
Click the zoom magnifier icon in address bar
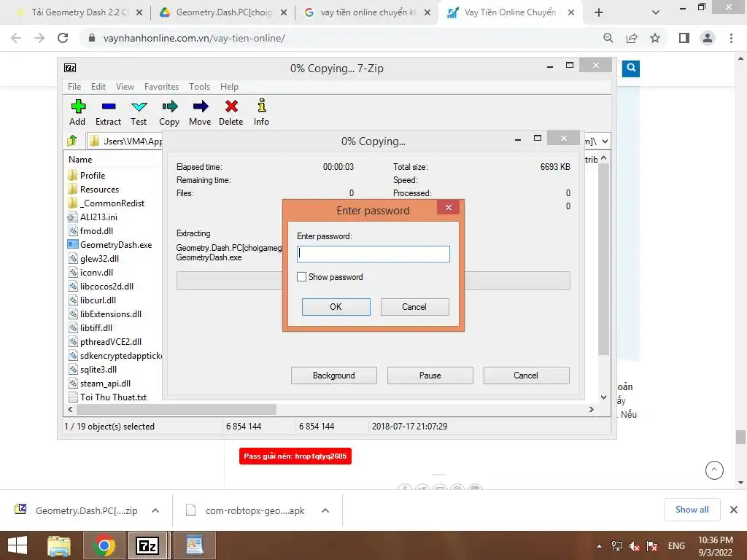[608, 38]
